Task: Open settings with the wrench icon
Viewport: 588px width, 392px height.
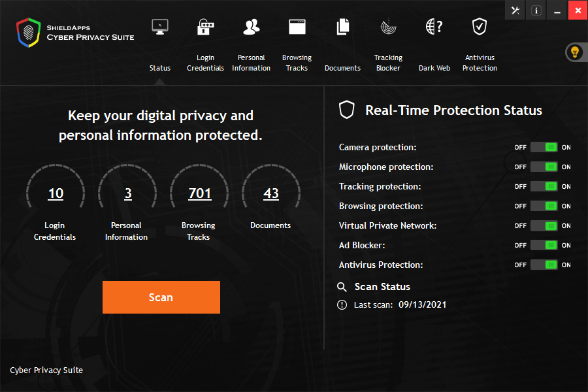Action: pos(515,10)
